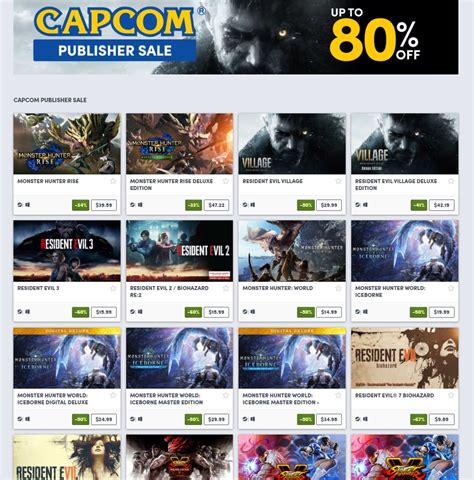
Task: Open Resident Evil Village Deluxe Edition title
Action: coord(396,184)
